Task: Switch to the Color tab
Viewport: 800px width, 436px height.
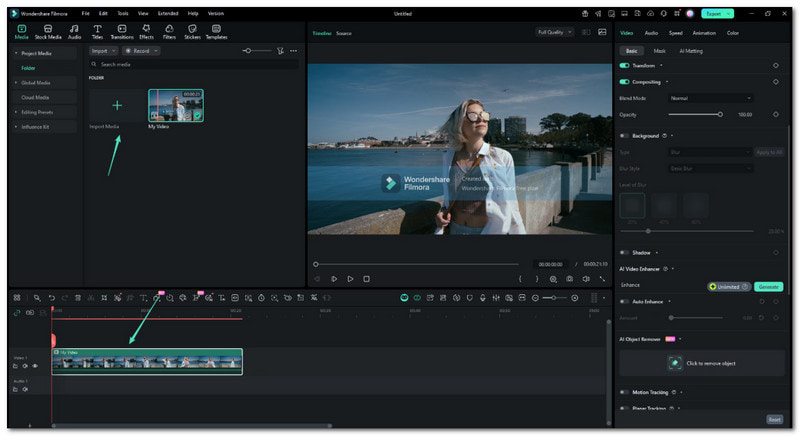Action: click(733, 33)
